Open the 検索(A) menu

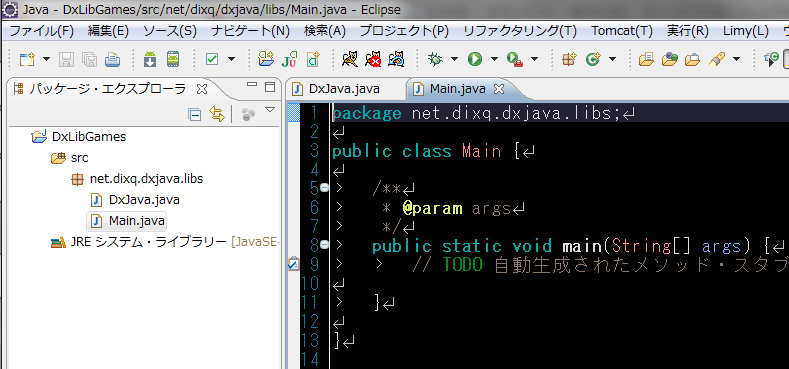tap(325, 31)
